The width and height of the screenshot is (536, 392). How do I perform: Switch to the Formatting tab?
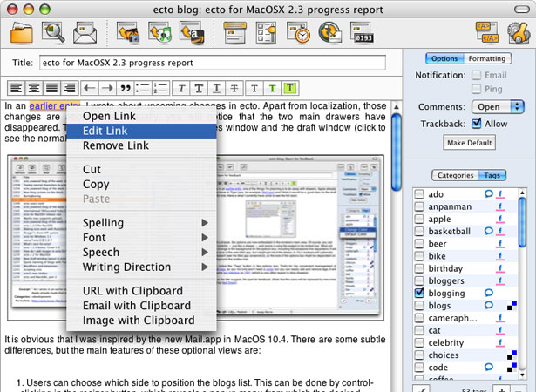[x=487, y=58]
